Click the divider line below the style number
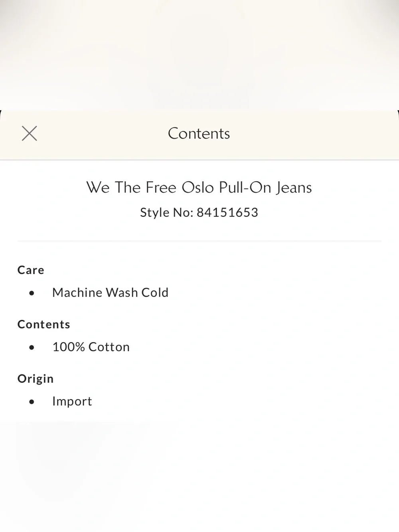399x532 pixels. pos(199,241)
